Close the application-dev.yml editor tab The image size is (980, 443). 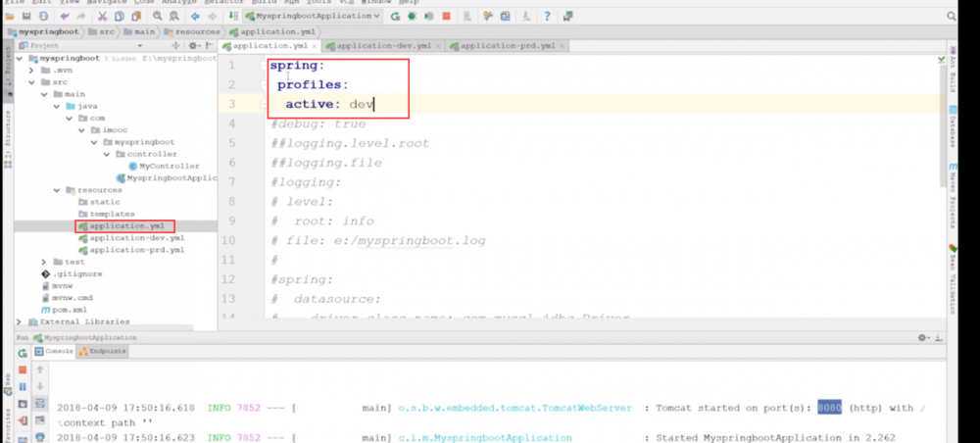[437, 46]
